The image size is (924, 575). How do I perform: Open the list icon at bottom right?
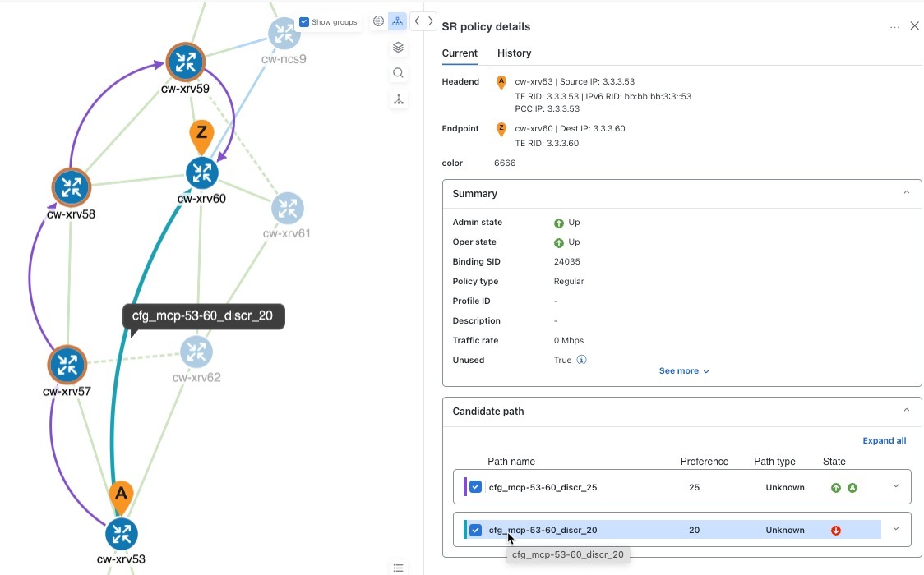(398, 568)
